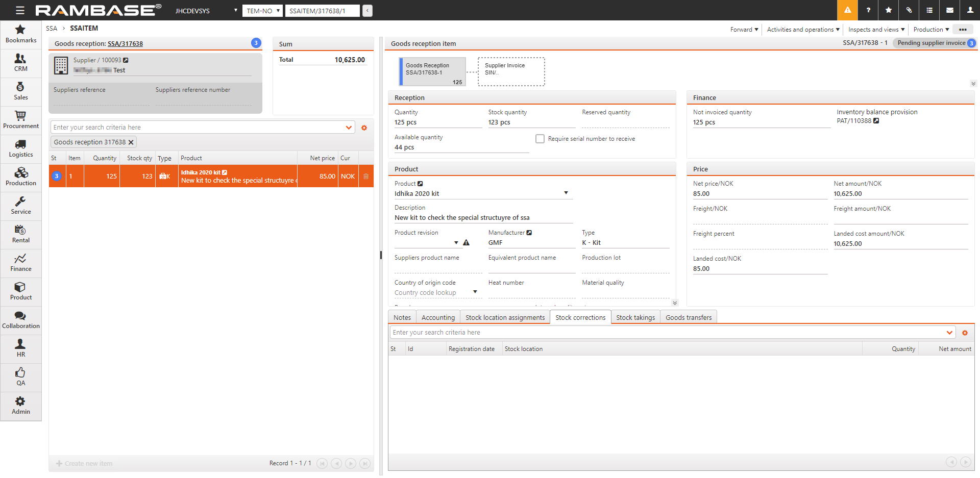Viewport: 980px width, 478px height.
Task: Open the hamburger main menu
Action: coord(20,10)
